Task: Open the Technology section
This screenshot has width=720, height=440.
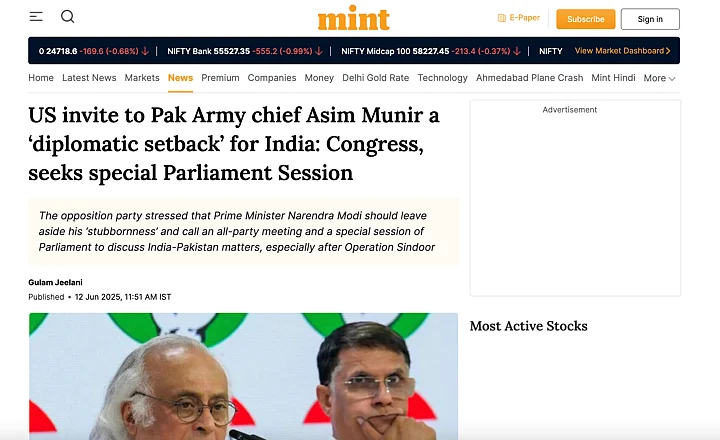Action: coord(442,78)
